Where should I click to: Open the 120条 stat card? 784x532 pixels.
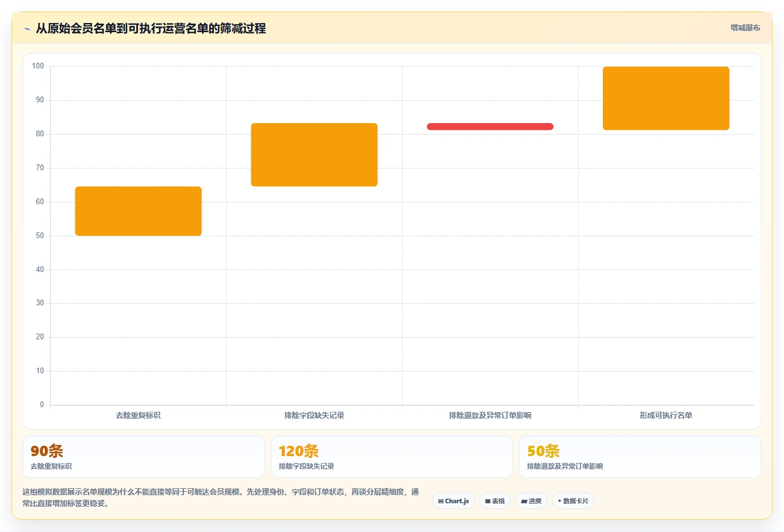click(x=392, y=457)
